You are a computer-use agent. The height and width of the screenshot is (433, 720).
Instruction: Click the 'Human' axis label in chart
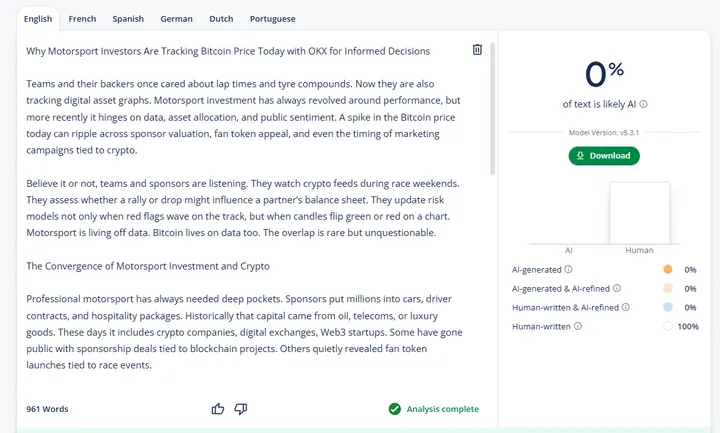(x=639, y=250)
